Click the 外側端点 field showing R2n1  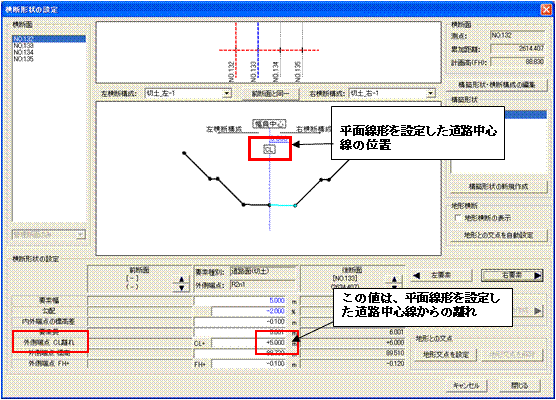(x=263, y=285)
